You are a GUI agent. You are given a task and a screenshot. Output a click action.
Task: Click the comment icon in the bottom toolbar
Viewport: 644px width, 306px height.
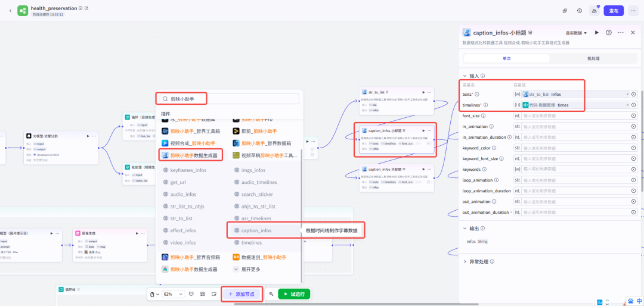pyautogui.click(x=191, y=294)
